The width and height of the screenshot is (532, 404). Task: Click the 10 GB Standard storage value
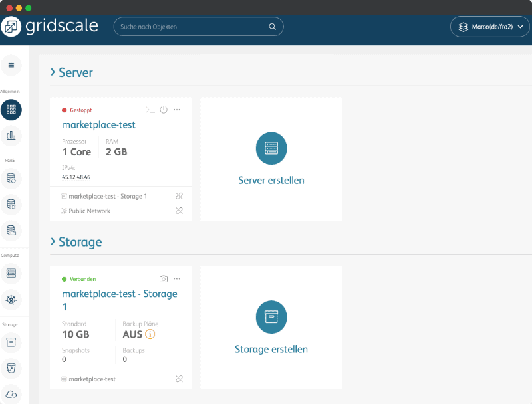(x=76, y=334)
